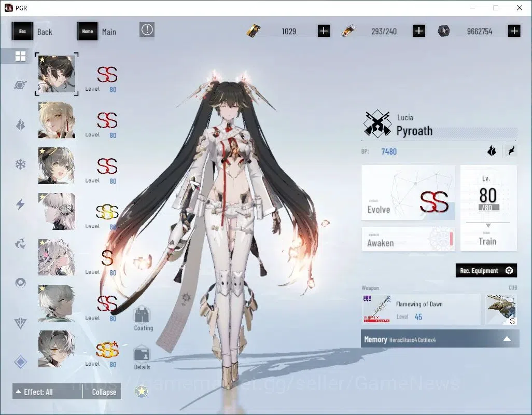Select the silver-haired profile SS character portrait
The image size is (532, 415).
[57, 303]
